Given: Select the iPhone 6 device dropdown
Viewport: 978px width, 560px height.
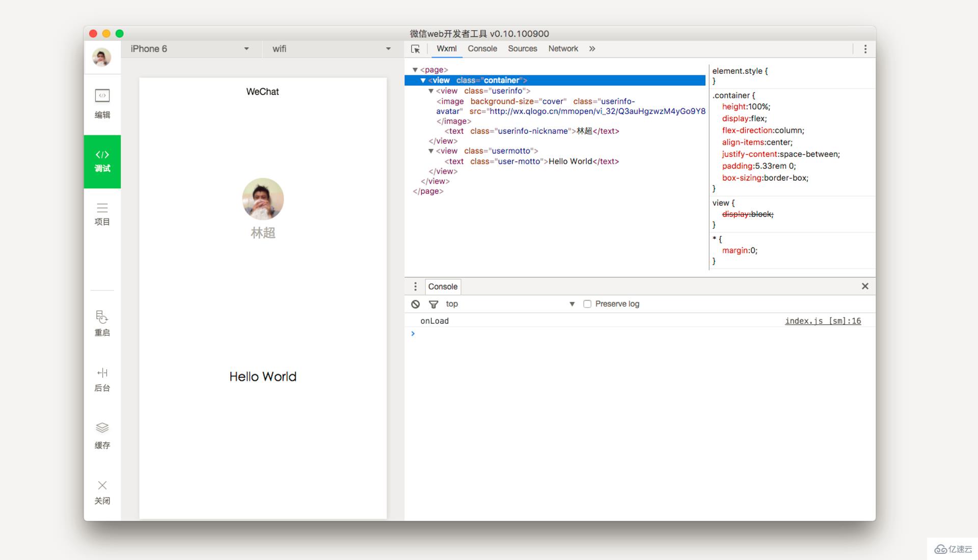Looking at the screenshot, I should coord(189,48).
